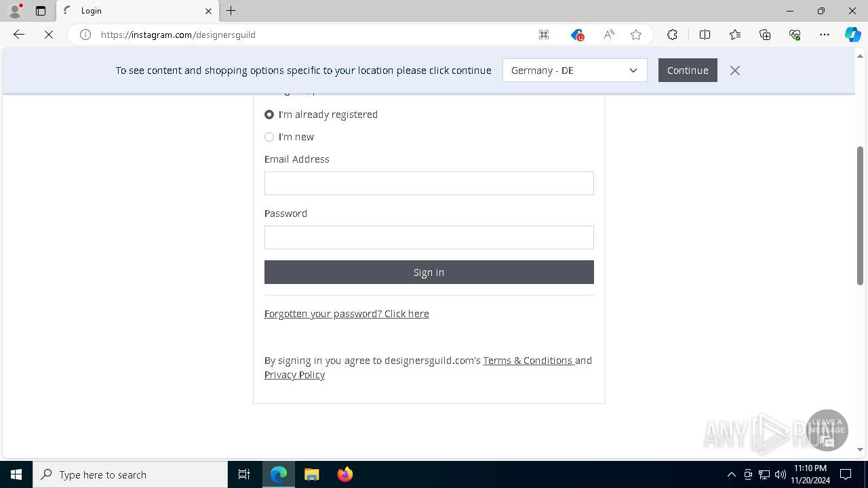
Task: Open the volume tray icon
Action: point(781,474)
